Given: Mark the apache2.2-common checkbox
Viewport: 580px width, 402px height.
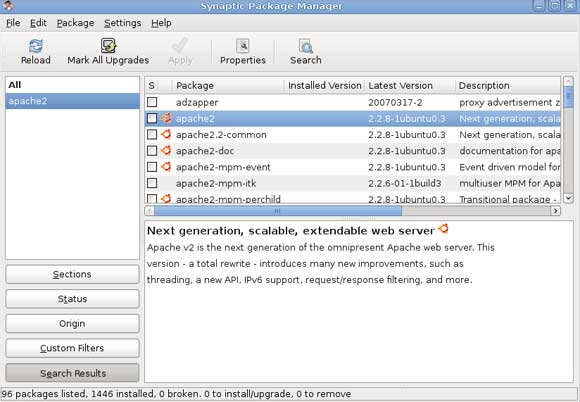Looking at the screenshot, I should [152, 135].
